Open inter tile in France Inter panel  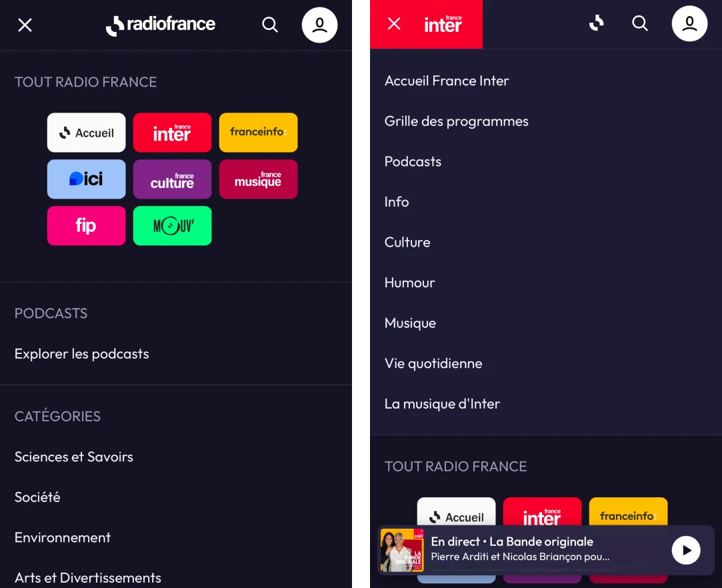(x=543, y=511)
